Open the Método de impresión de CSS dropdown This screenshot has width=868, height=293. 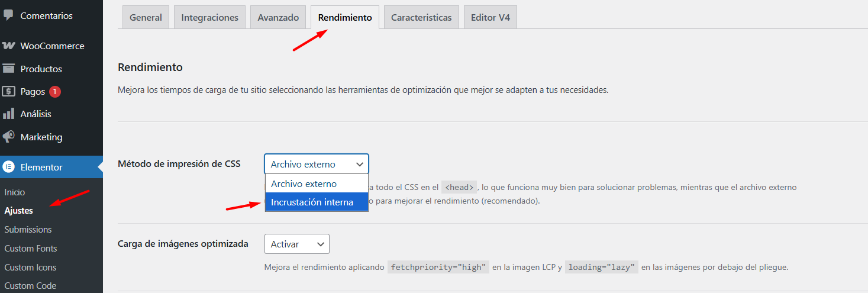316,164
